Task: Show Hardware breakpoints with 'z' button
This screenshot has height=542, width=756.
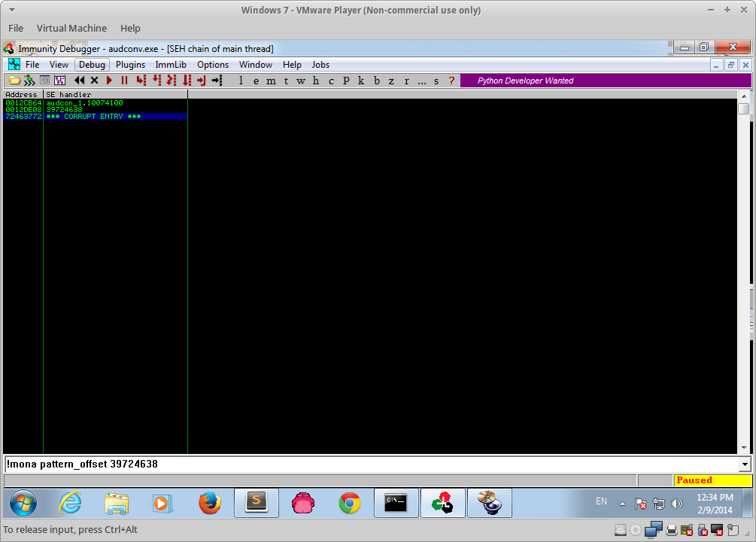Action: [391, 81]
